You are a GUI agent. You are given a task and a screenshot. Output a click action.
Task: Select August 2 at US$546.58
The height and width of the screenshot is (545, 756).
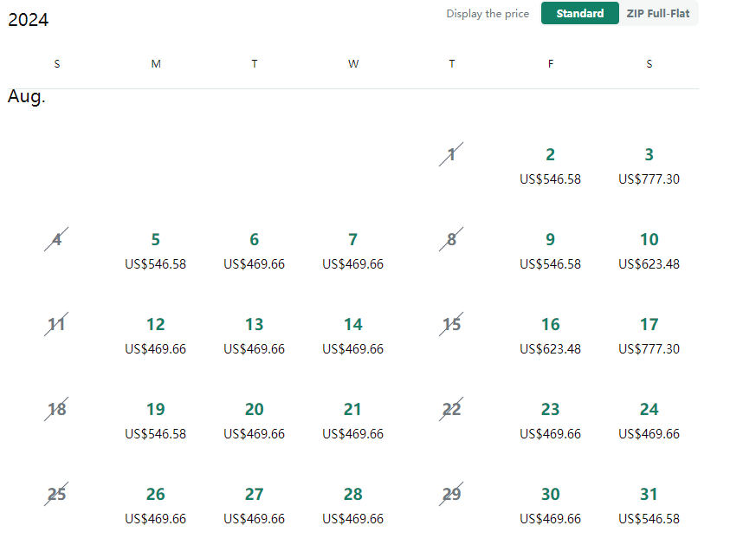click(x=550, y=165)
